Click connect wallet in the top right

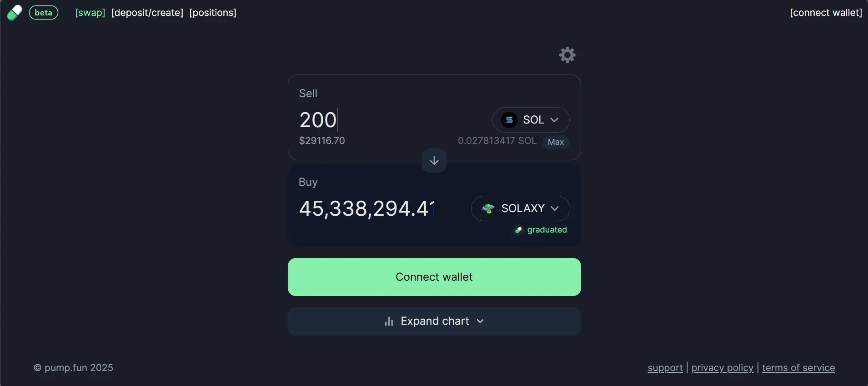[825, 13]
